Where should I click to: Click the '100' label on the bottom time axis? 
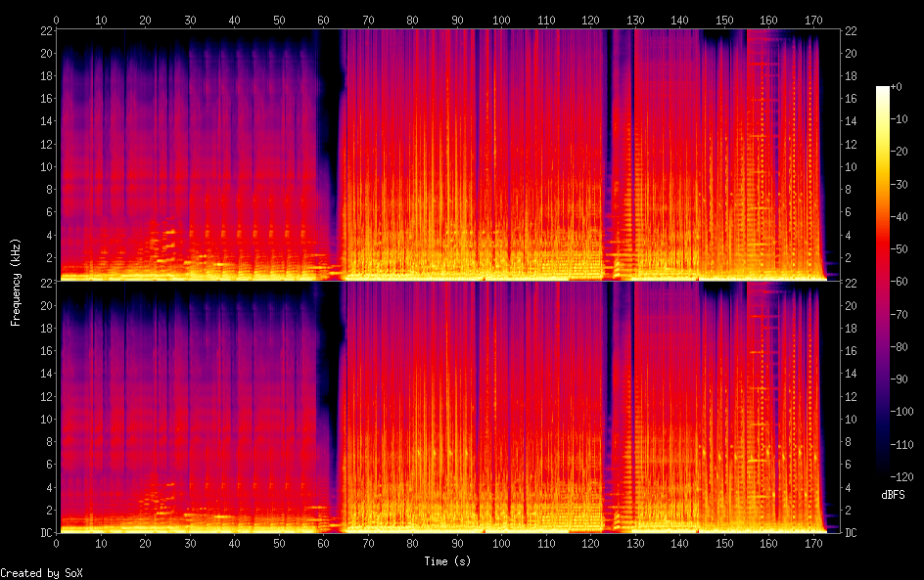coord(501,544)
